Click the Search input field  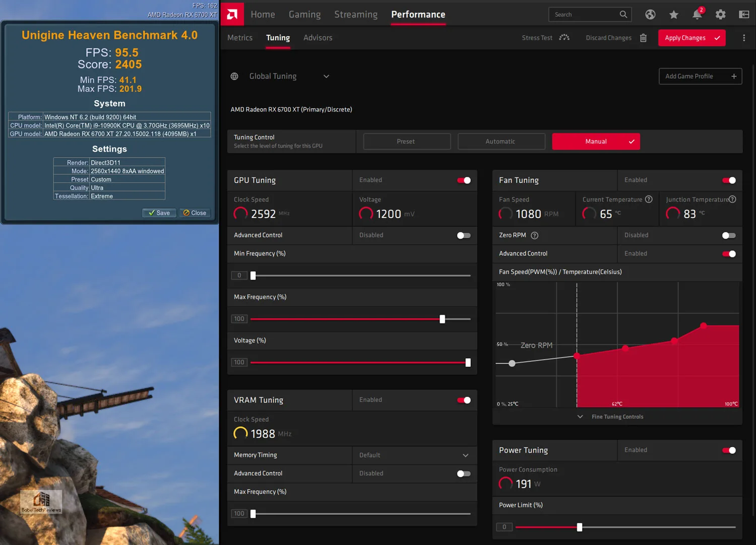590,15
